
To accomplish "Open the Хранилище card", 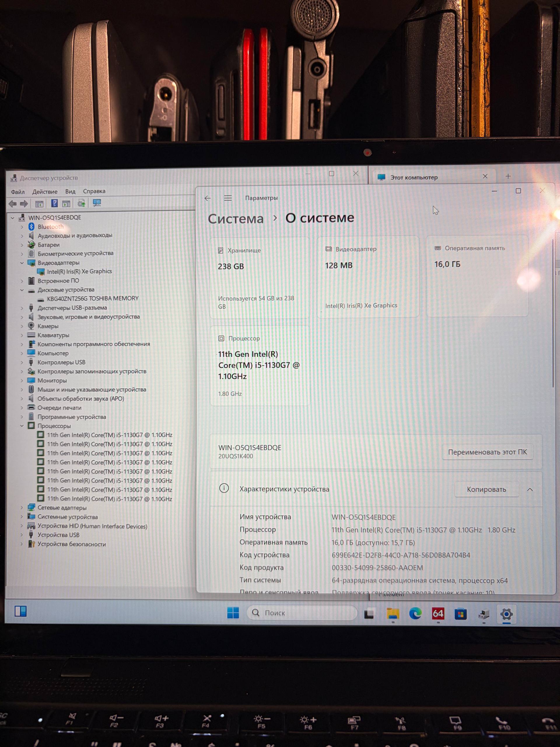I will pos(260,278).
